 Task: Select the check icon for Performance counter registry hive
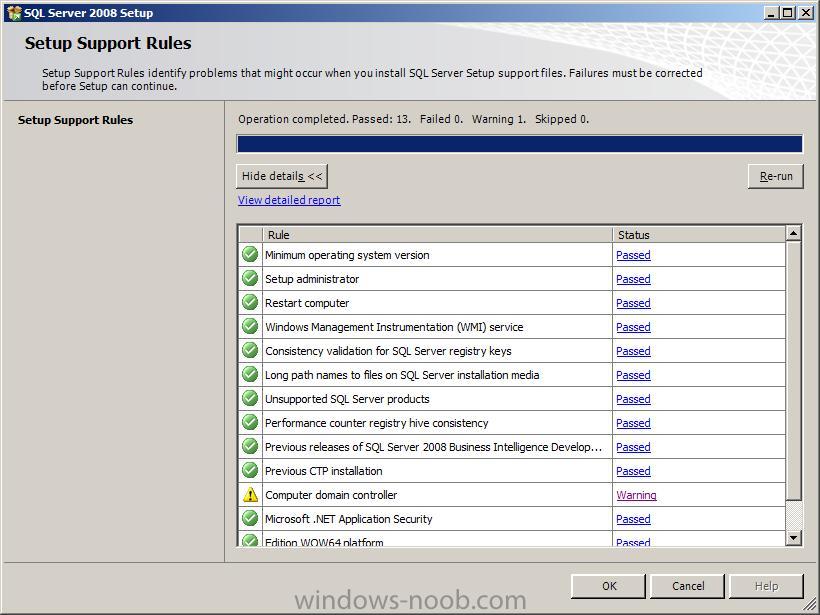[250, 423]
